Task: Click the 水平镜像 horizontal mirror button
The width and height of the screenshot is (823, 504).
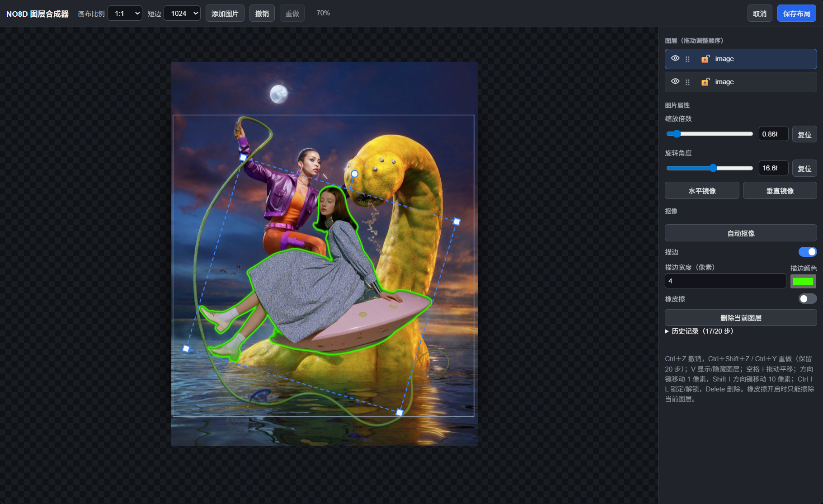Action: [x=702, y=190]
